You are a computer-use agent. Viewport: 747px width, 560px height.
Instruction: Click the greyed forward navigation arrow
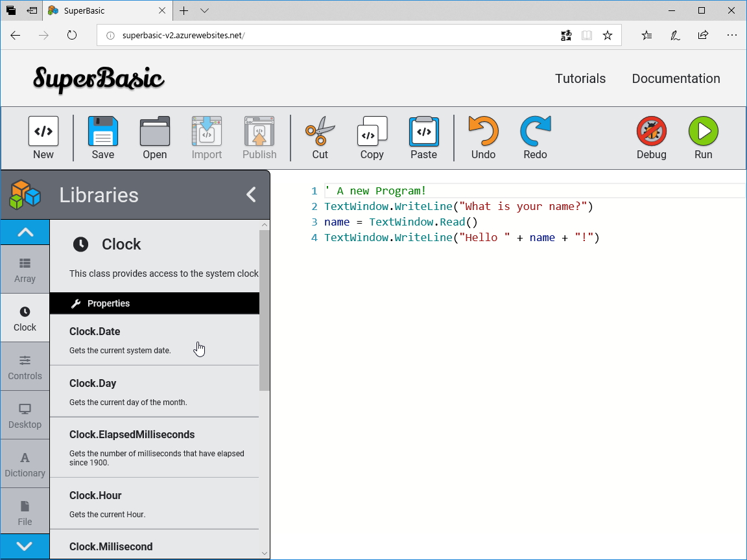click(x=43, y=35)
